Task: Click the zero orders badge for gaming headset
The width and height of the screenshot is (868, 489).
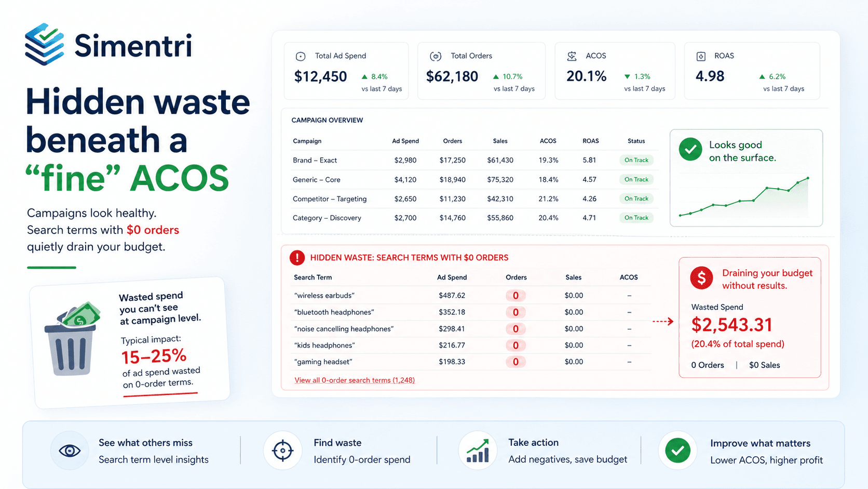Action: pos(516,362)
